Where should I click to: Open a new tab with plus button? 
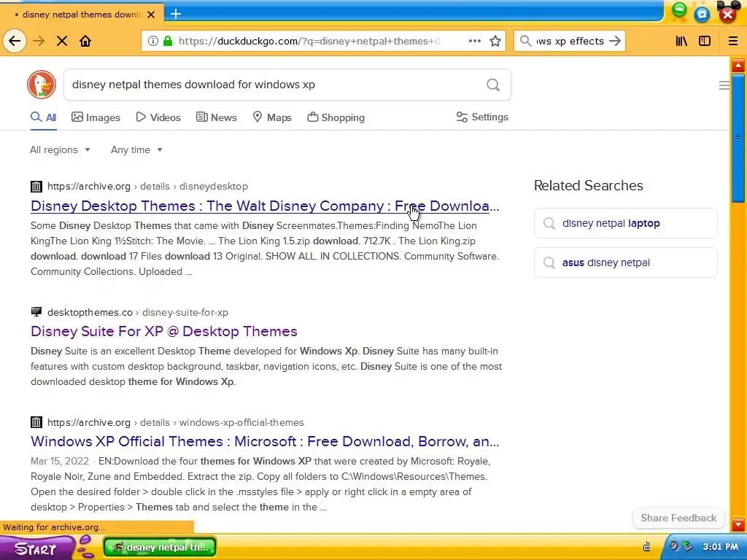click(176, 14)
